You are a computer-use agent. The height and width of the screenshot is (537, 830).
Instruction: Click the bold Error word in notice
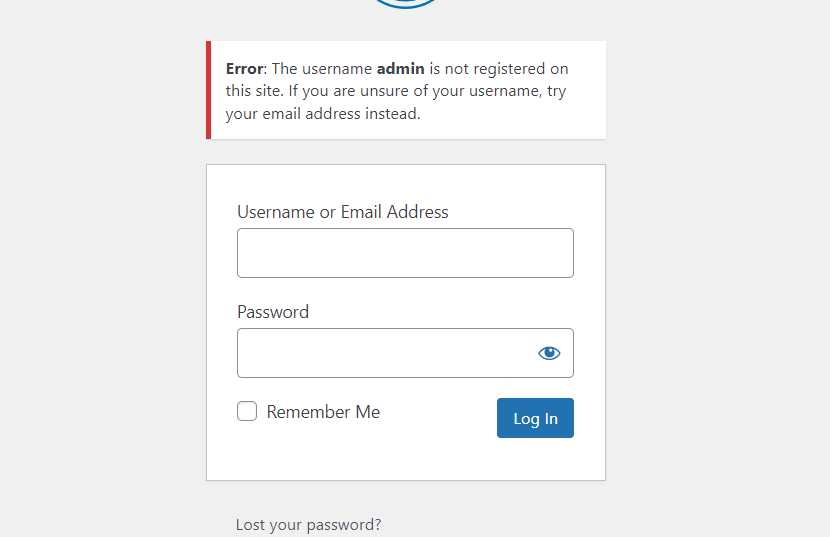(244, 69)
